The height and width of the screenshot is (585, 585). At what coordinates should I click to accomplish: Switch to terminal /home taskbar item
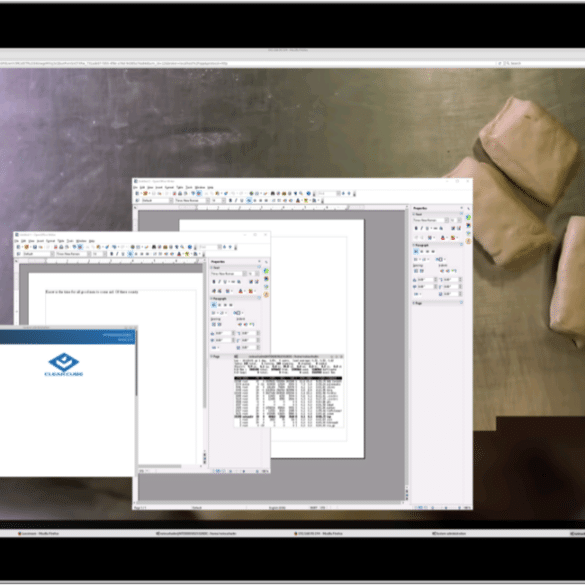[196, 534]
